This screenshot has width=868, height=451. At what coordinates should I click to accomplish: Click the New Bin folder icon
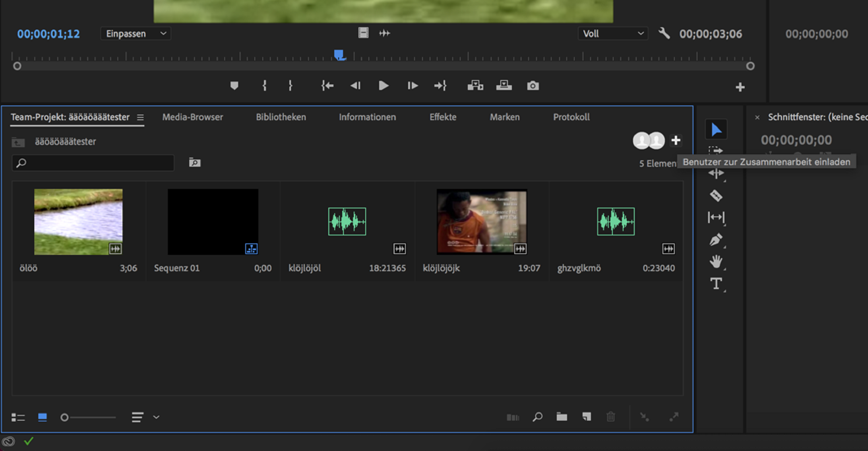[x=562, y=417]
